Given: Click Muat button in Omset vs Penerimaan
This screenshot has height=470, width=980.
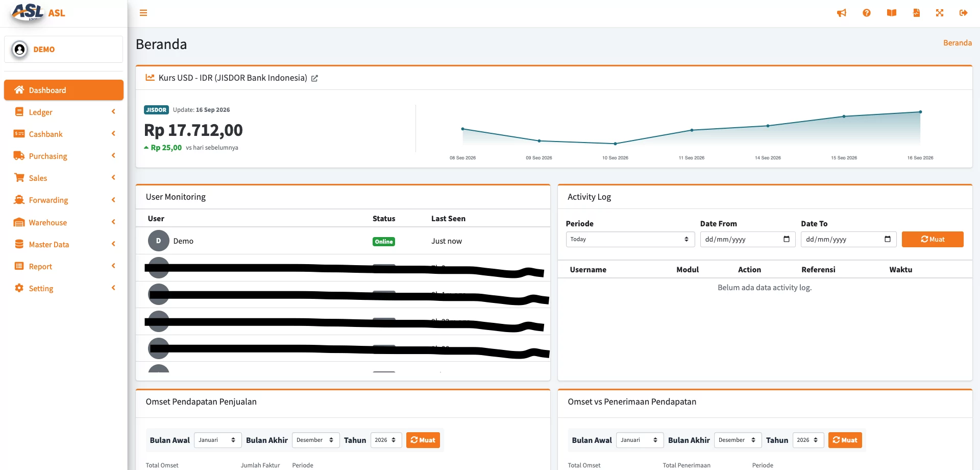Looking at the screenshot, I should coord(845,440).
